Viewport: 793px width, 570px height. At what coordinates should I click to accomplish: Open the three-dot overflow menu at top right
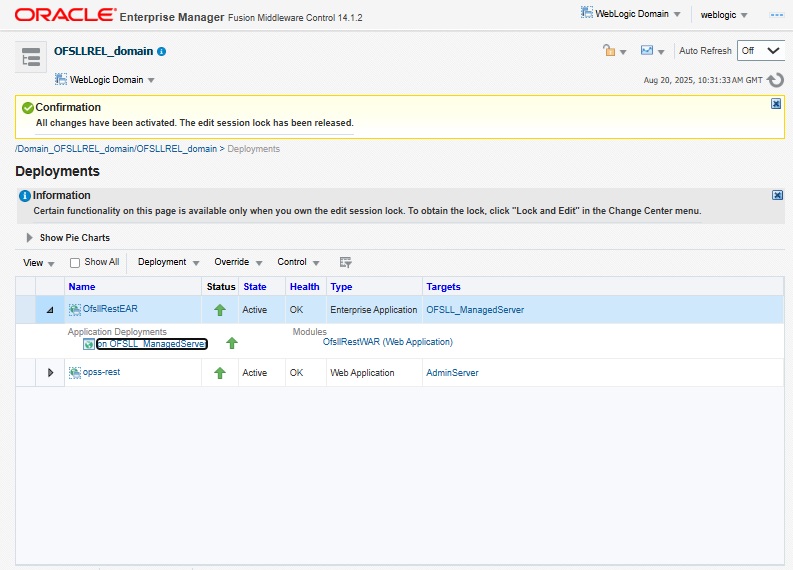coord(777,15)
